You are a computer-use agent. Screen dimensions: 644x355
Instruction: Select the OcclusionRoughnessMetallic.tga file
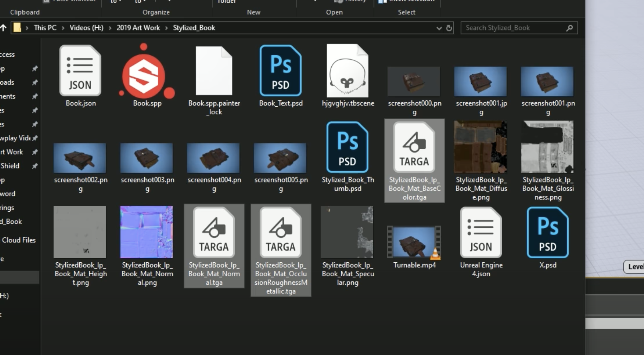point(281,233)
